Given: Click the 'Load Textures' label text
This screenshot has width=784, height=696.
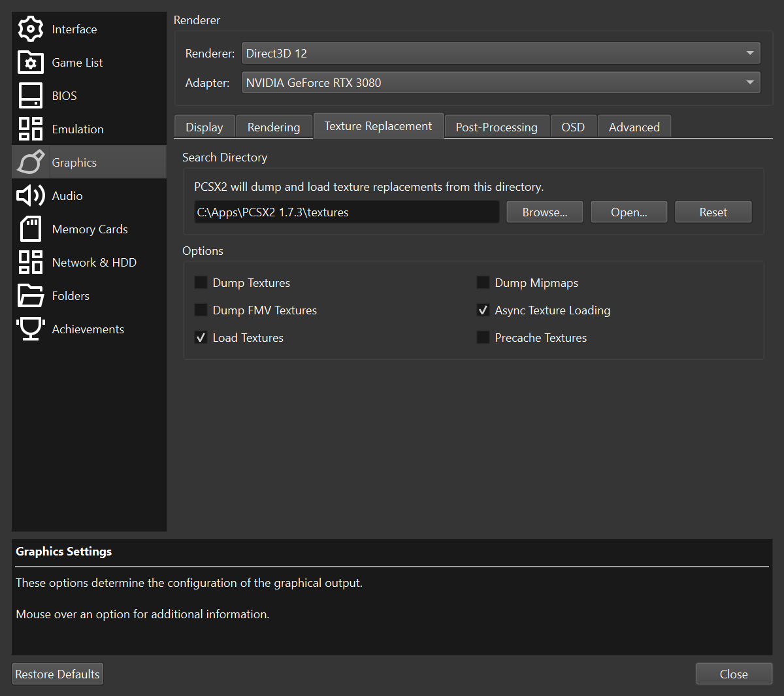Looking at the screenshot, I should tap(248, 337).
